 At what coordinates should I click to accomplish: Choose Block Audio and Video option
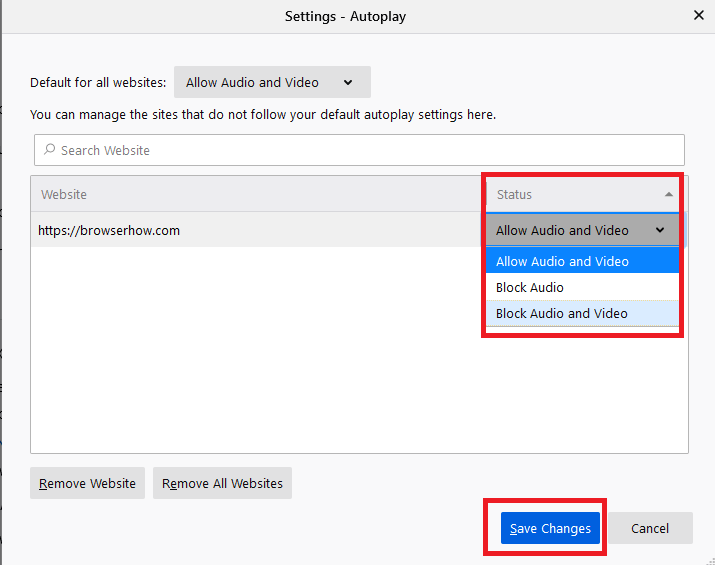pos(582,313)
